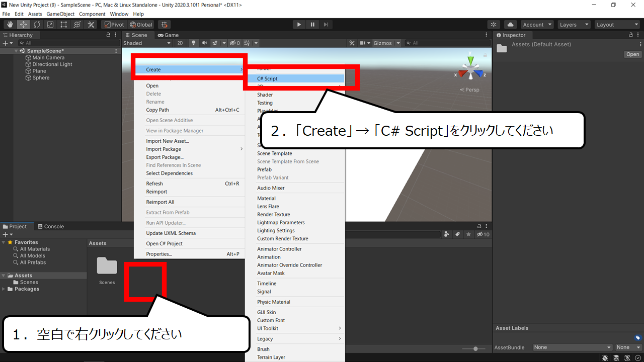The image size is (644, 362).
Task: Open scene component tools wrench icon
Action: click(352, 43)
